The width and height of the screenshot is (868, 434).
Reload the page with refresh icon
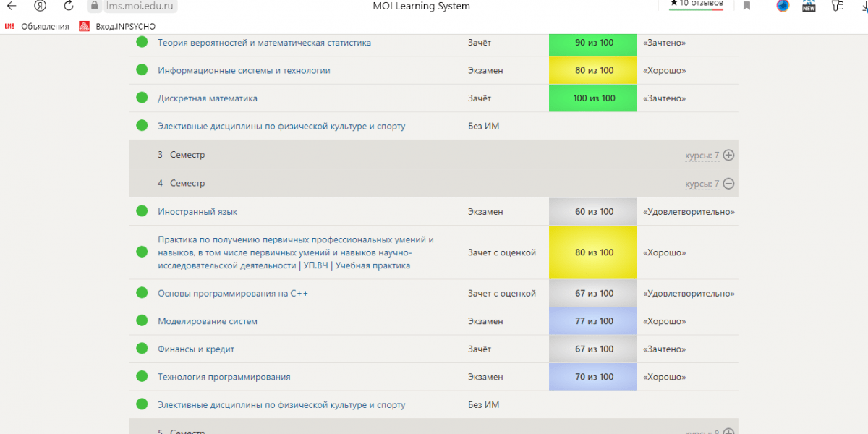coord(69,6)
